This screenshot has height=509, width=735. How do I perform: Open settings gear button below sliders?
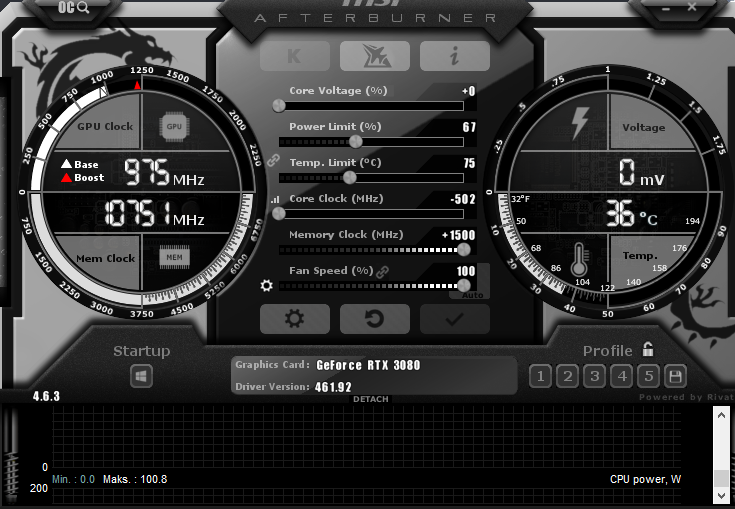295,319
